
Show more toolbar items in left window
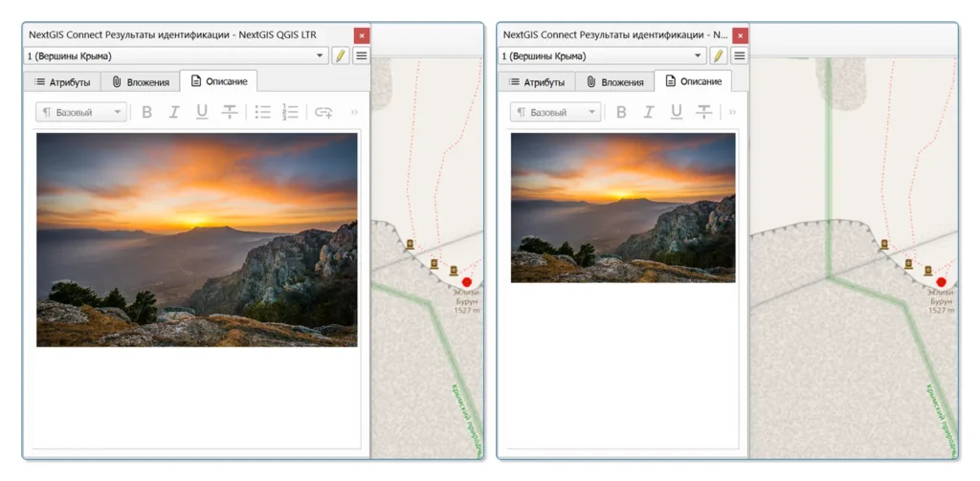pos(354,113)
